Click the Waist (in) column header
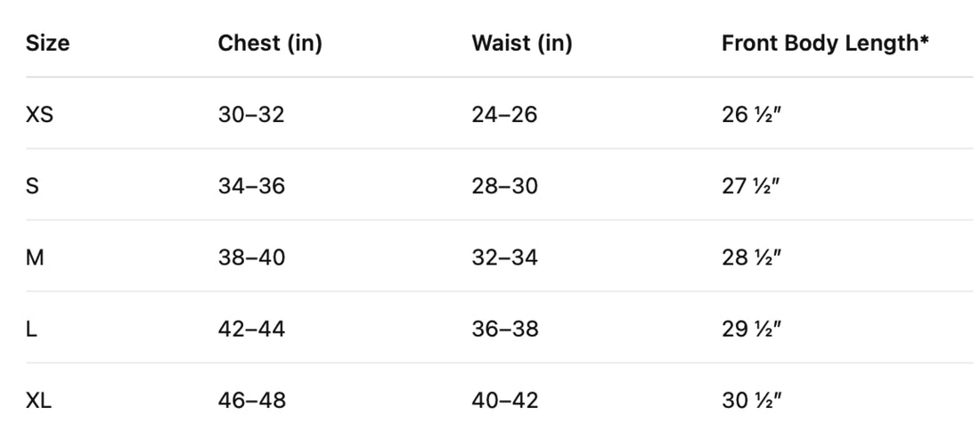Viewport: 980px width, 441px height. point(522,43)
